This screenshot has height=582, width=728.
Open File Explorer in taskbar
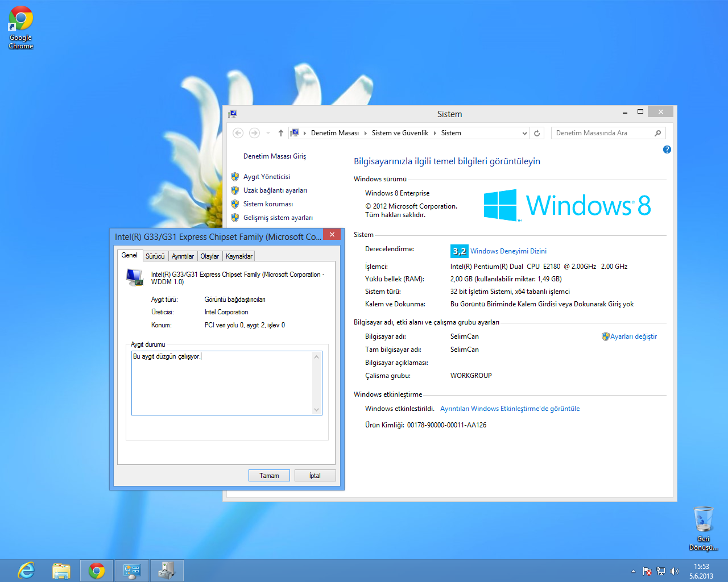[61, 571]
